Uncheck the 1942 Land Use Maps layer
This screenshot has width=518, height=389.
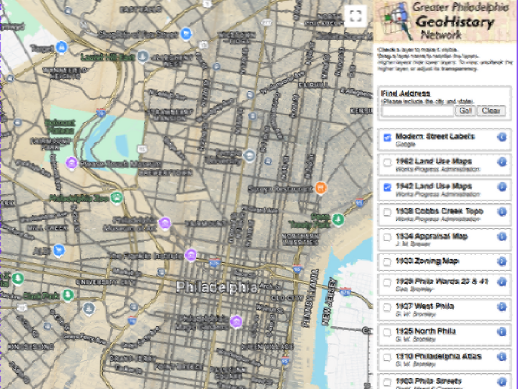tap(387, 187)
